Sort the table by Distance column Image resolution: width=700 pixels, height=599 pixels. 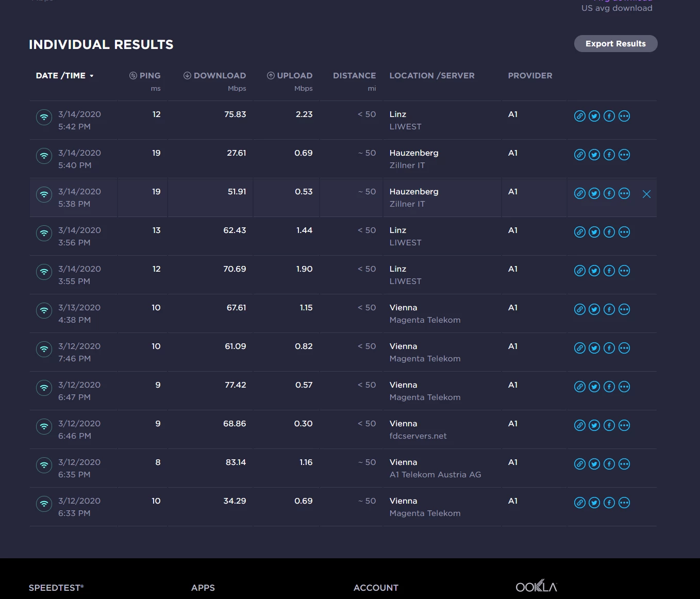tap(355, 76)
